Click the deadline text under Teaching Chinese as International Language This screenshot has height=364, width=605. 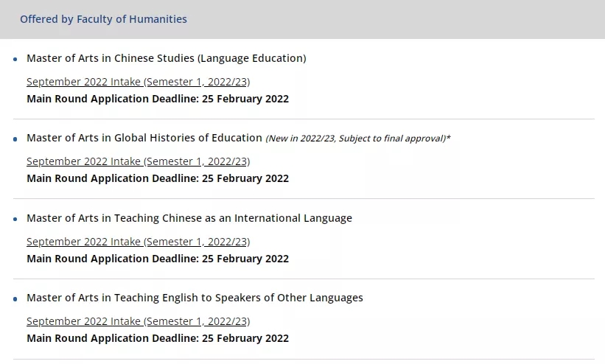pos(158,259)
